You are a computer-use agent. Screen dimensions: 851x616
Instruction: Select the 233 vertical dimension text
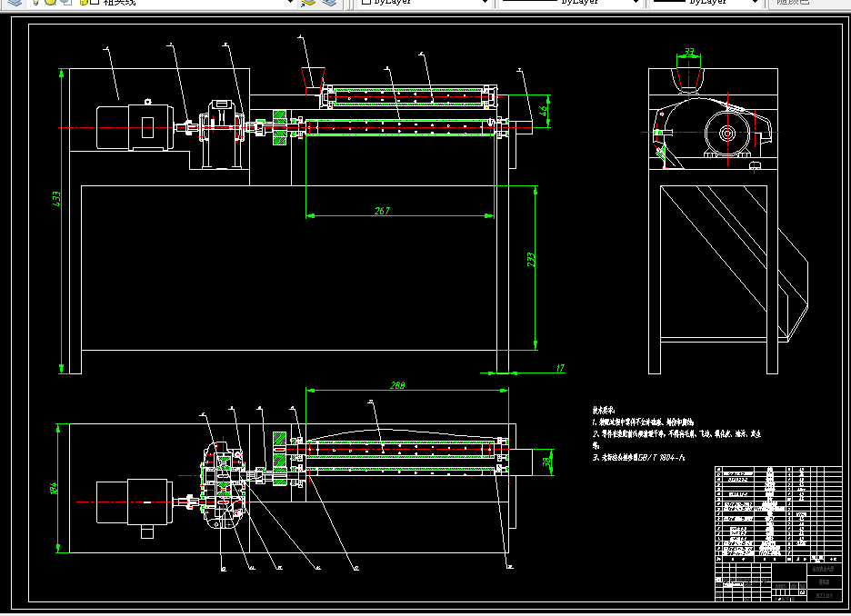pos(531,259)
